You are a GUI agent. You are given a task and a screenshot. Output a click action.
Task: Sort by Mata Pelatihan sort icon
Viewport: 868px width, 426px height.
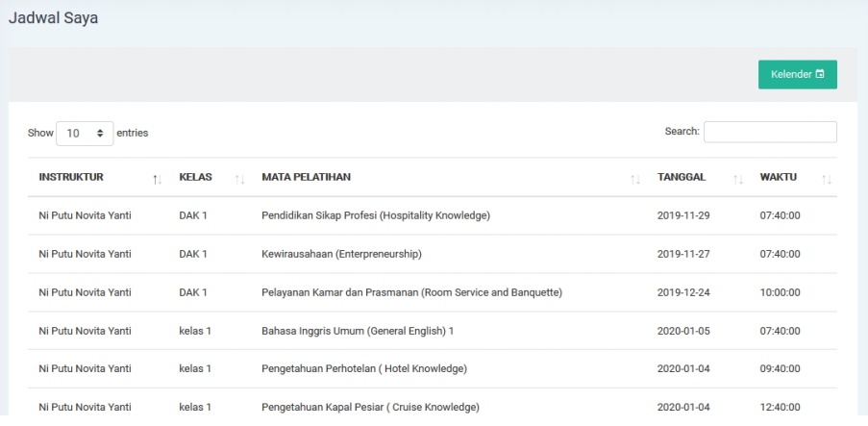634,179
